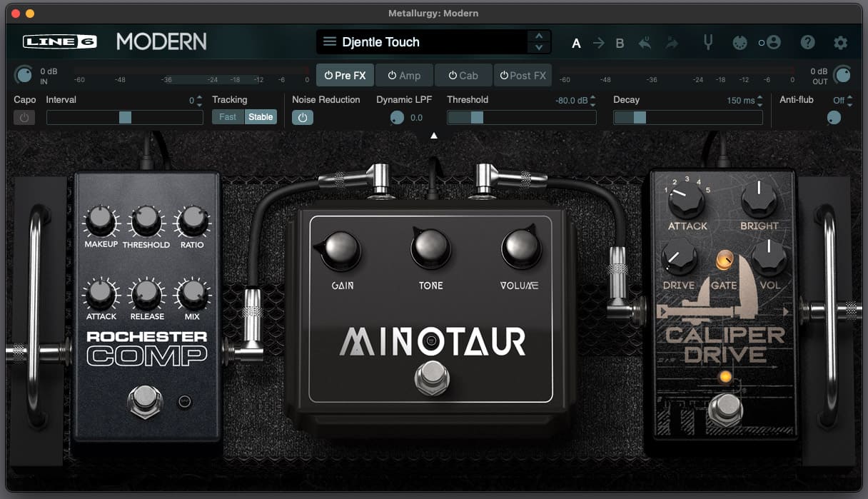Adjust the Anti-flub knob
The width and height of the screenshot is (868, 499).
coord(834,118)
